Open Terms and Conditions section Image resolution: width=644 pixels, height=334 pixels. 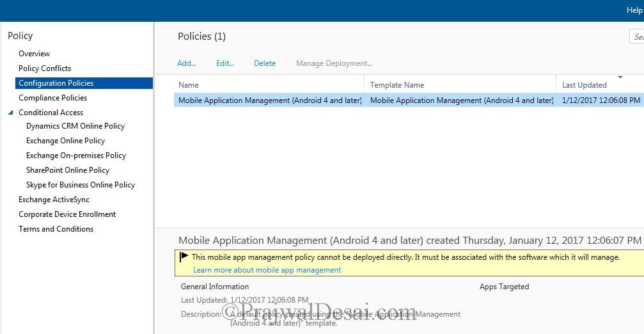56,229
